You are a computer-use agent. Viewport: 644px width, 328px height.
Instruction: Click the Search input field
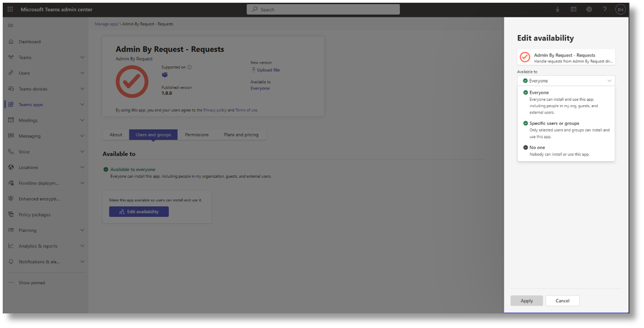323,9
